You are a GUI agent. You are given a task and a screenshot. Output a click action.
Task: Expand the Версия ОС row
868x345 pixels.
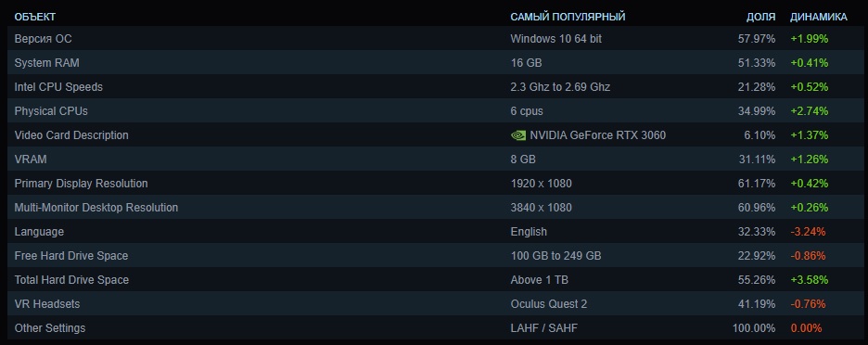434,39
